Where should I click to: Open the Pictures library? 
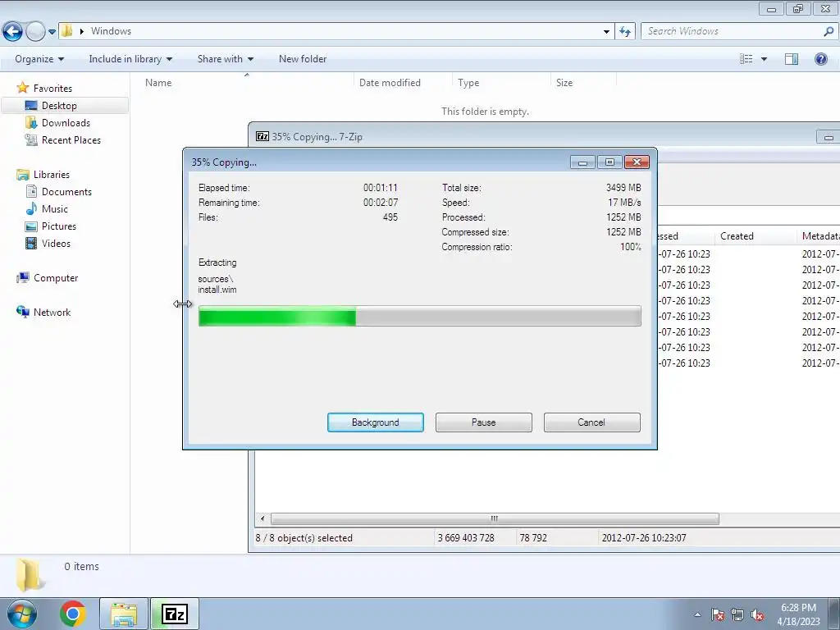58,226
